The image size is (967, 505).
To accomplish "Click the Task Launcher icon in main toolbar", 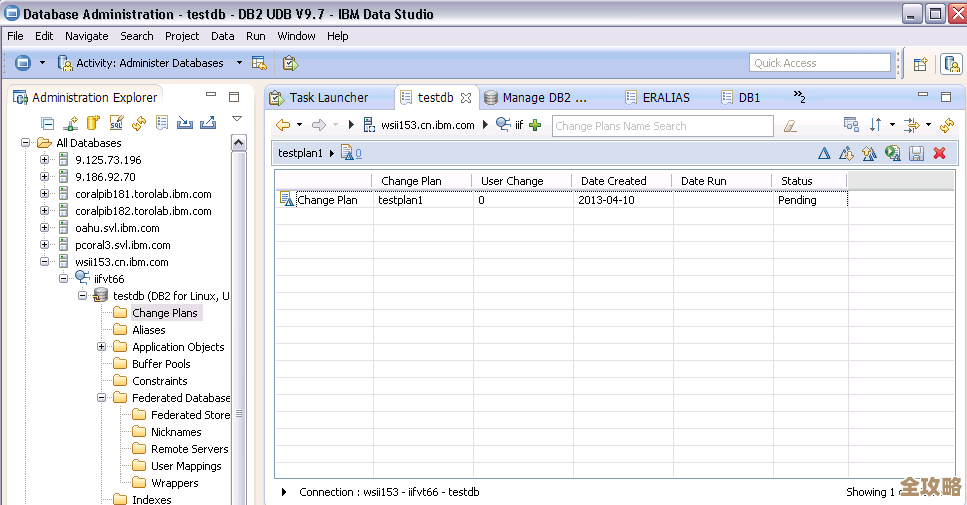I will point(290,63).
